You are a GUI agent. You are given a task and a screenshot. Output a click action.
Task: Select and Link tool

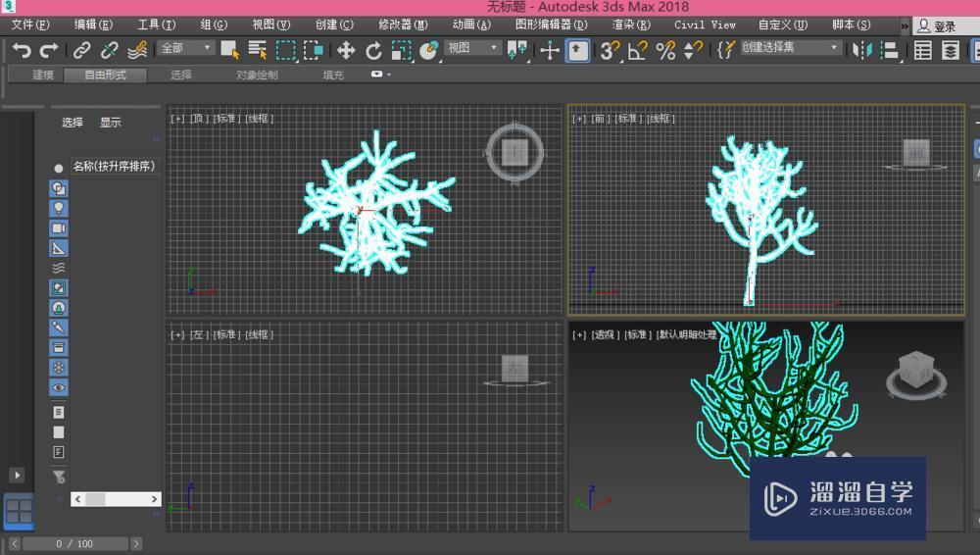coord(82,49)
